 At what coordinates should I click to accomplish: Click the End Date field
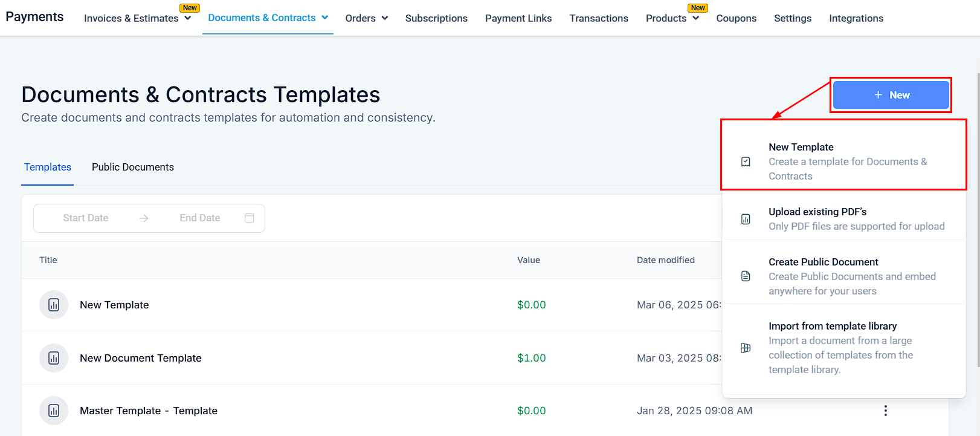200,218
